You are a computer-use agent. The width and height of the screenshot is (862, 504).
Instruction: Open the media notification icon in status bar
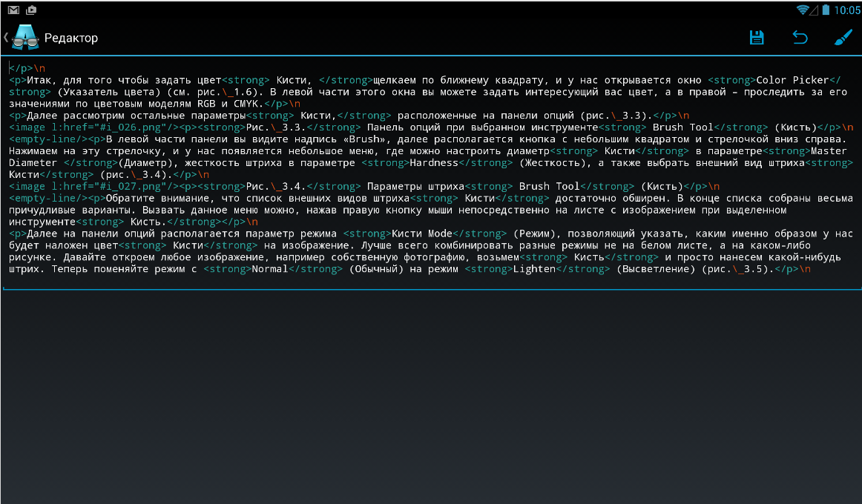(x=31, y=10)
